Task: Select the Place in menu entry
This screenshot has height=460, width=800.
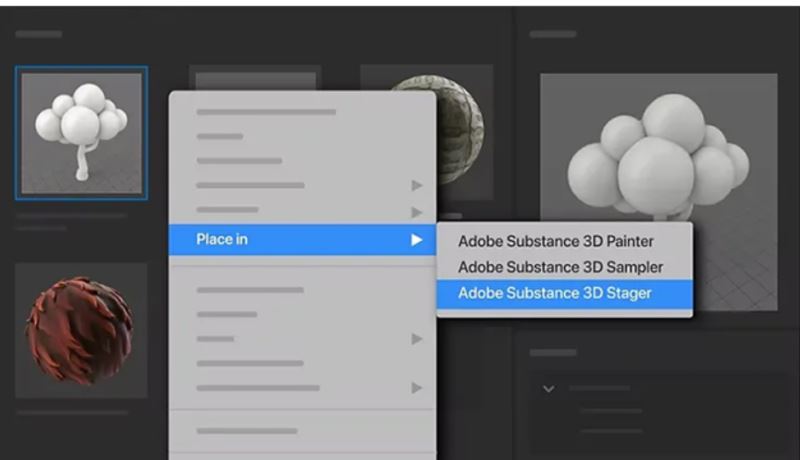Action: [x=302, y=239]
